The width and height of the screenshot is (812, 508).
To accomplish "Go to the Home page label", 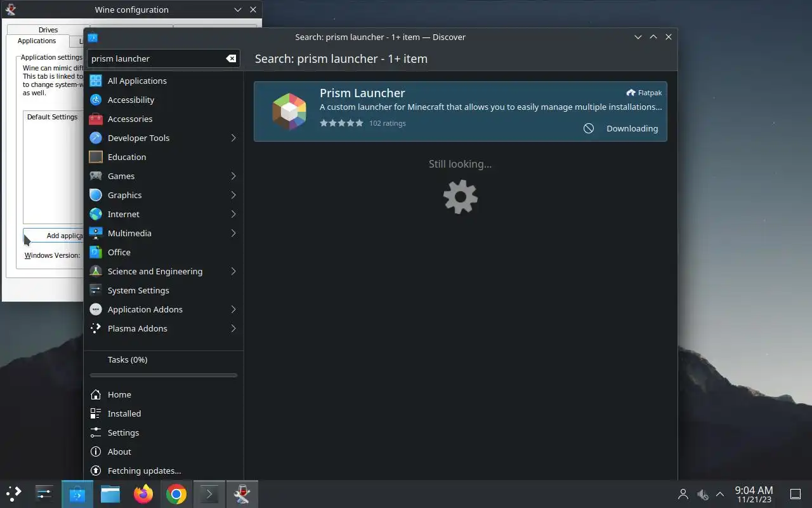I will (x=119, y=394).
